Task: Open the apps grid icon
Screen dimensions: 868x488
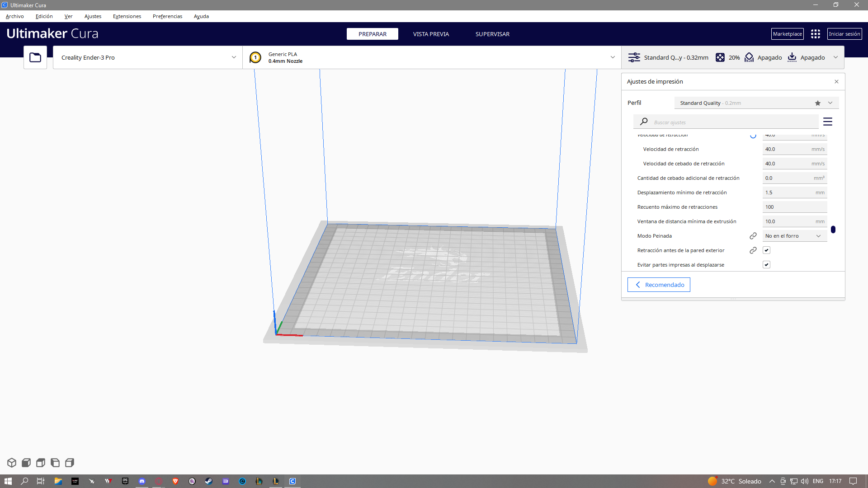Action: [x=816, y=34]
